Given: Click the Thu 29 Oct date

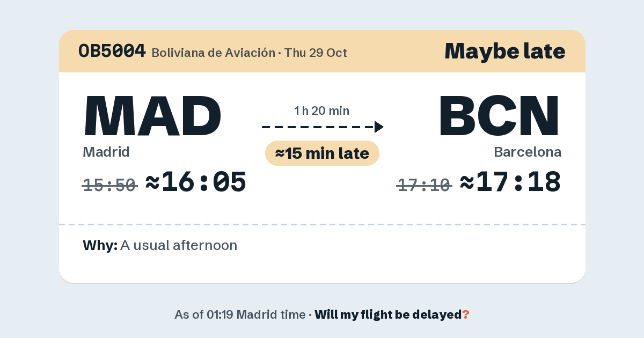Looking at the screenshot, I should [x=316, y=53].
